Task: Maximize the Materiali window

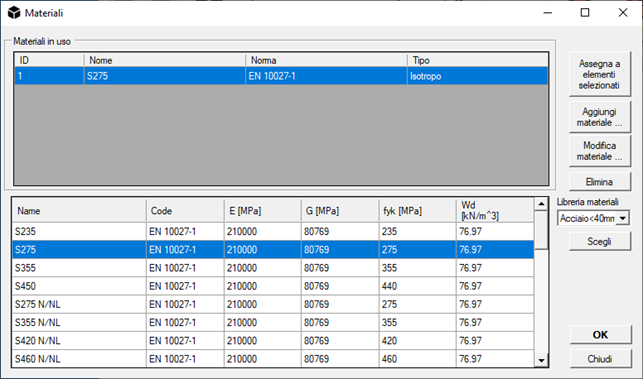Action: point(585,13)
